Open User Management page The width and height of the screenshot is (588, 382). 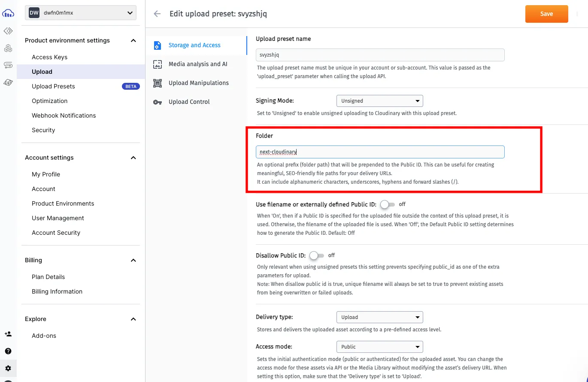tap(58, 218)
